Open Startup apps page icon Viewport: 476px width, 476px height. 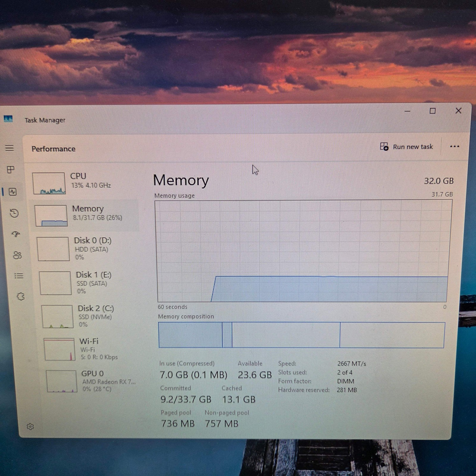16,234
